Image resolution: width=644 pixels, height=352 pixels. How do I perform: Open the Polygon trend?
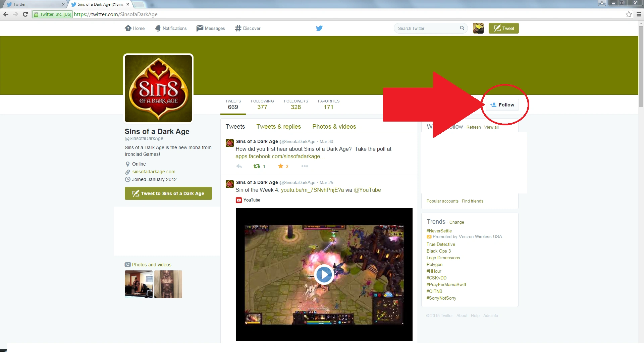(x=434, y=265)
